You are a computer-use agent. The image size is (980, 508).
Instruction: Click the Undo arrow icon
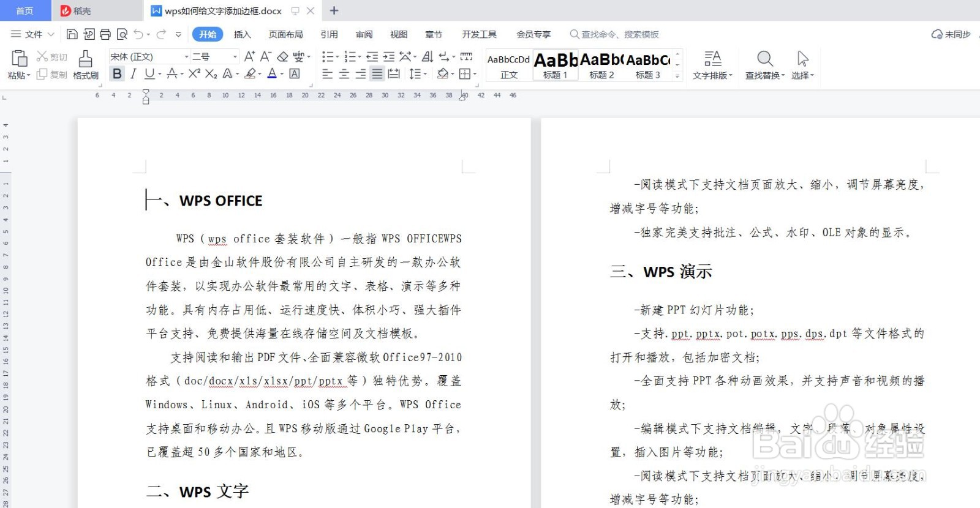click(x=139, y=34)
